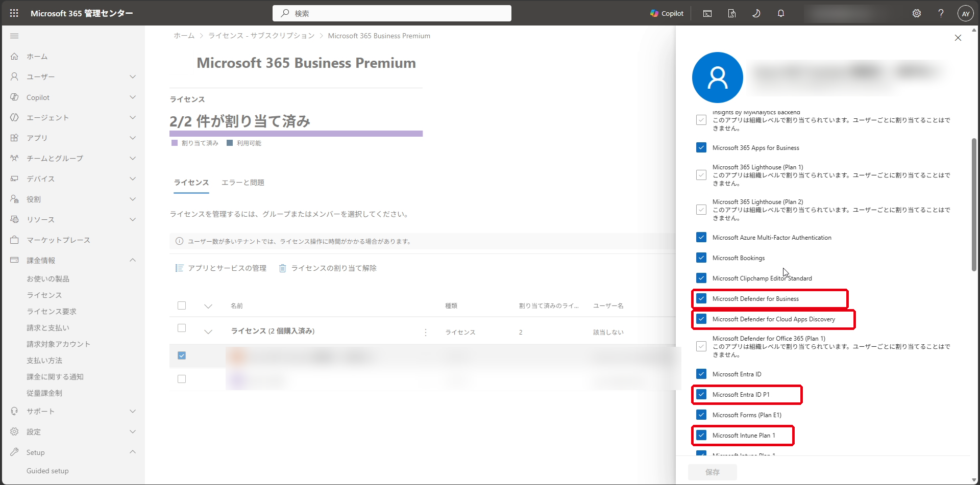This screenshot has width=980, height=485.
Task: Open the settings gear in header
Action: pos(917,13)
